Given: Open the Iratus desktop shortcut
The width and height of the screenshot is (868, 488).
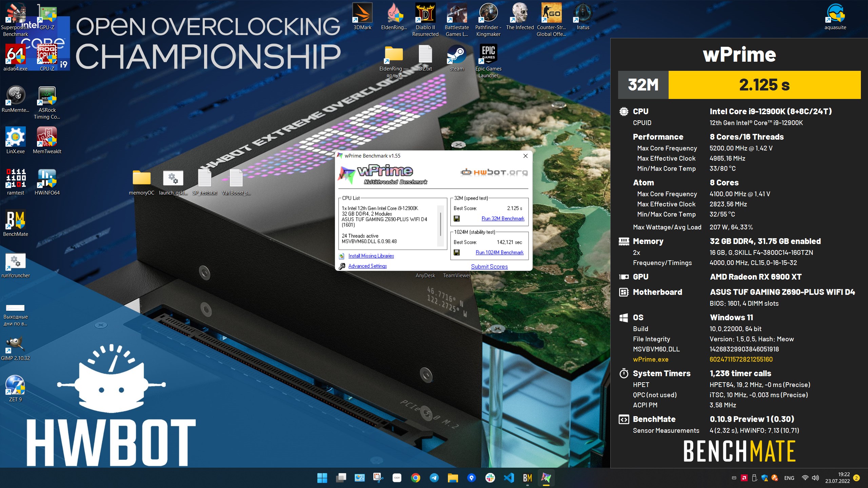Looking at the screenshot, I should click(583, 16).
